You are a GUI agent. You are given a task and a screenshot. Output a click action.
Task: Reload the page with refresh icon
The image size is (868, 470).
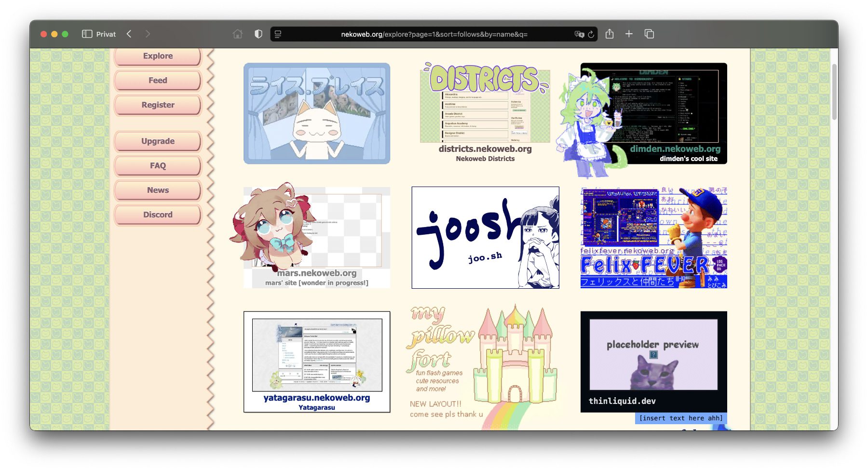click(591, 34)
